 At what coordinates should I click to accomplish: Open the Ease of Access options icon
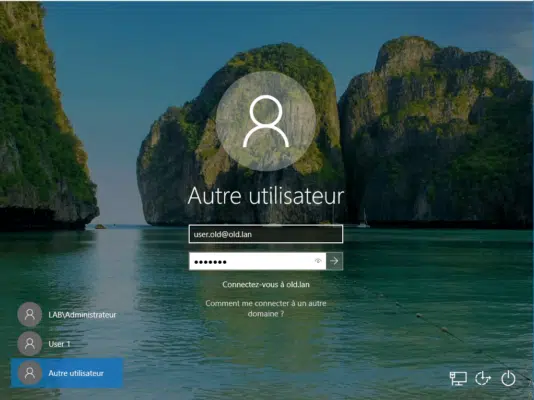pos(483,378)
